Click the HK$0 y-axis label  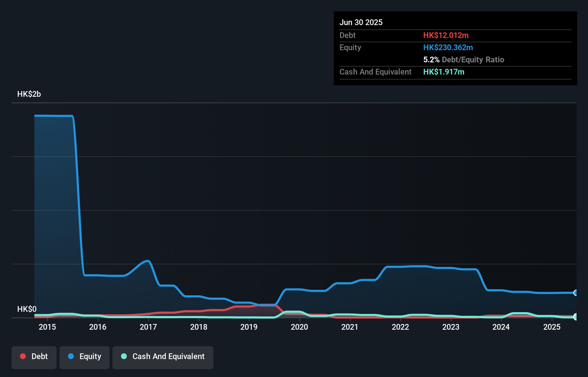[27, 309]
